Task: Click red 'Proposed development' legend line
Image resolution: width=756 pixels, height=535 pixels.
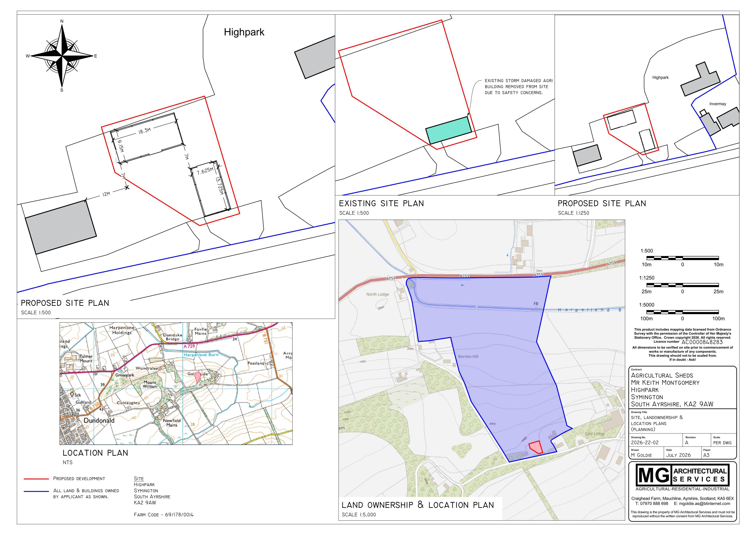Action: [36, 479]
